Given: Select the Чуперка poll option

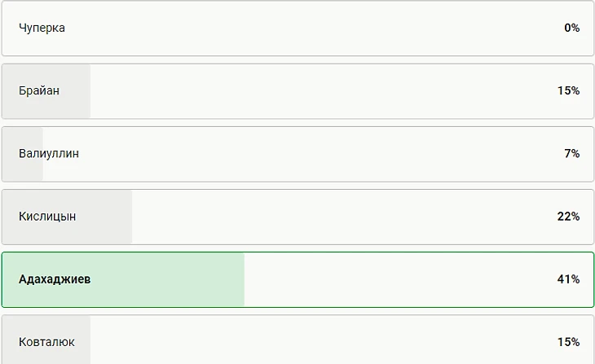Looking at the screenshot, I should pyautogui.click(x=297, y=28).
